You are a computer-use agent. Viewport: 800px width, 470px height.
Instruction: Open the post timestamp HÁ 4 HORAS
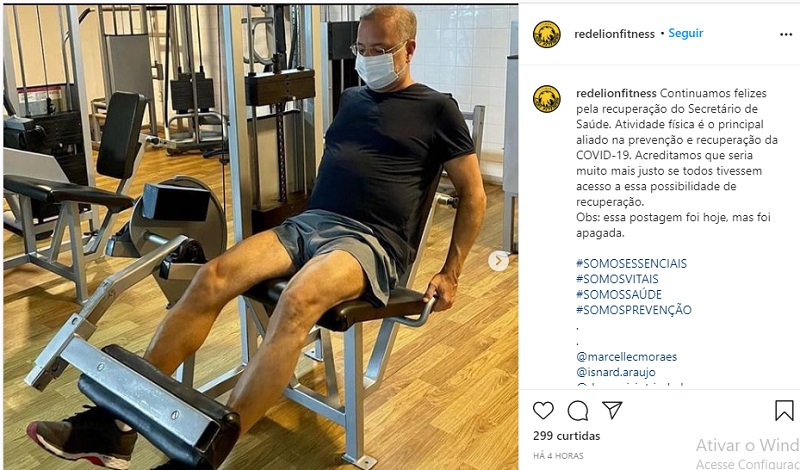tap(558, 456)
